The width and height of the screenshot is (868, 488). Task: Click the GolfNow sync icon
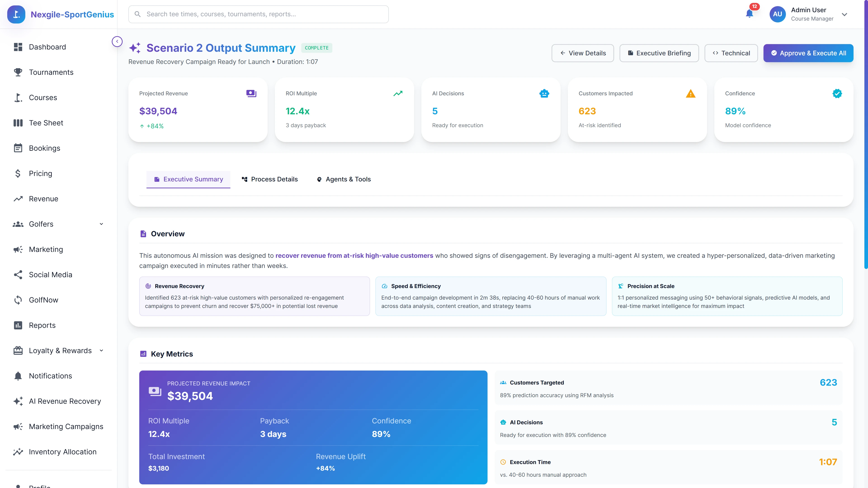point(18,300)
